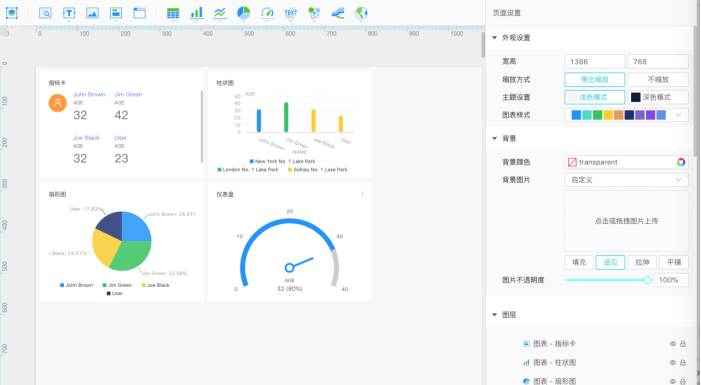Select 不缩放 scaling mode
This screenshot has width=701, height=385.
[x=658, y=79]
